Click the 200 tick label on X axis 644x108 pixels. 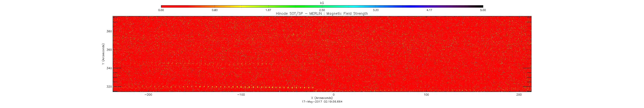(x=519, y=94)
